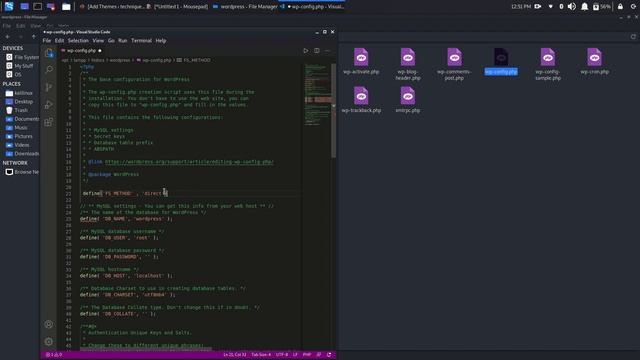Open Downloads in Places sidebar
Screen dimensions: 640x360
pyautogui.click(x=22, y=153)
